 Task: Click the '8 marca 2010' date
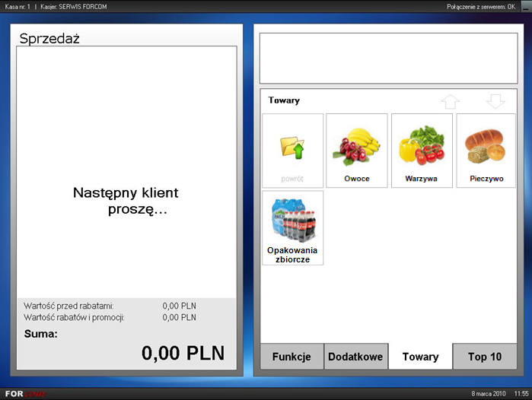488,394
